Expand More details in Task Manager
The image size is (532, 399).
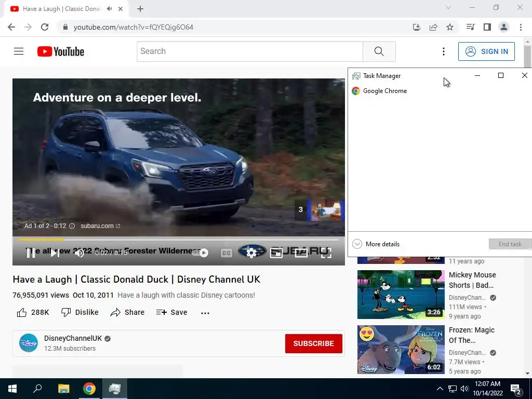tap(376, 244)
